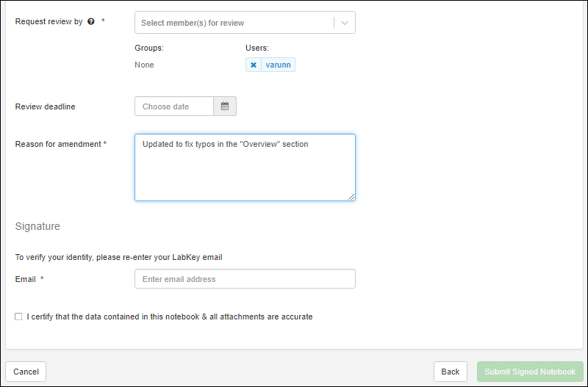Click the Enter email address field

[x=245, y=279]
